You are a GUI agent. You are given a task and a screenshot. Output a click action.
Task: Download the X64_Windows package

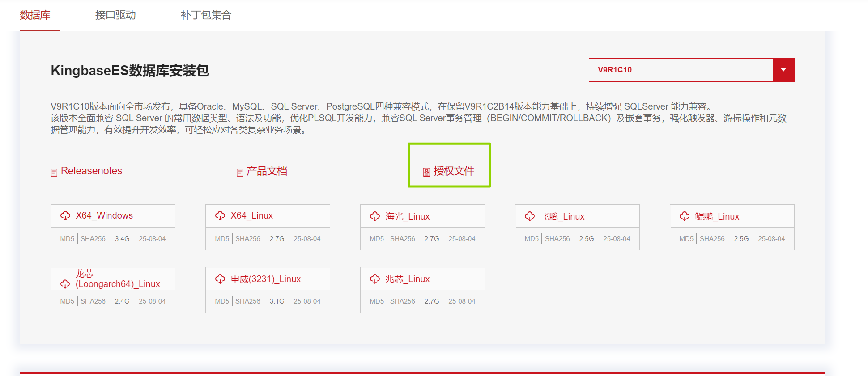point(104,216)
